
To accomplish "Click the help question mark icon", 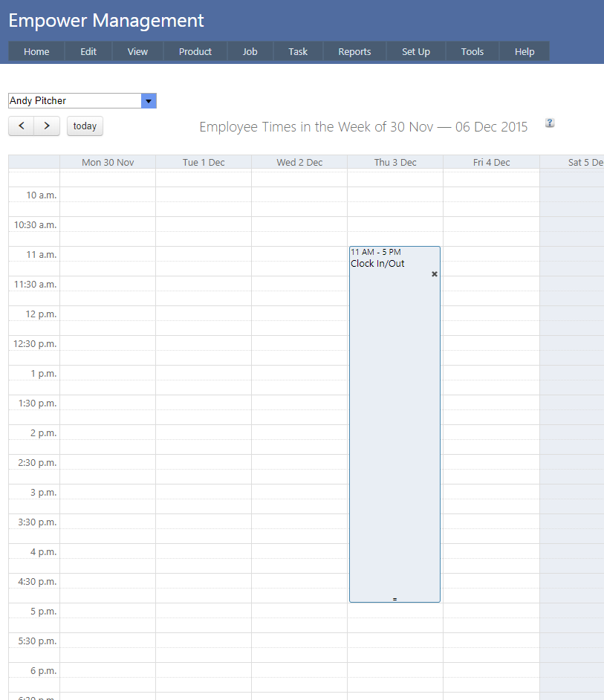I will coord(550,123).
